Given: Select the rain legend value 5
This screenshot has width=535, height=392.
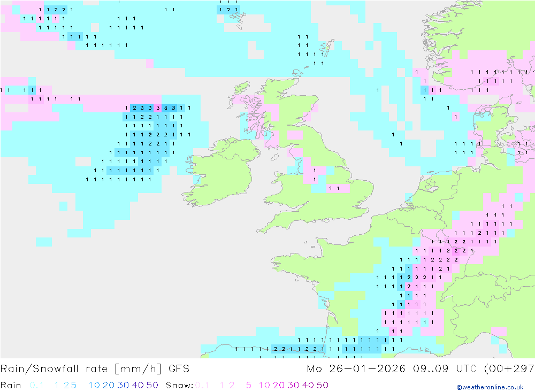Looking at the screenshot, I should (x=73, y=385).
